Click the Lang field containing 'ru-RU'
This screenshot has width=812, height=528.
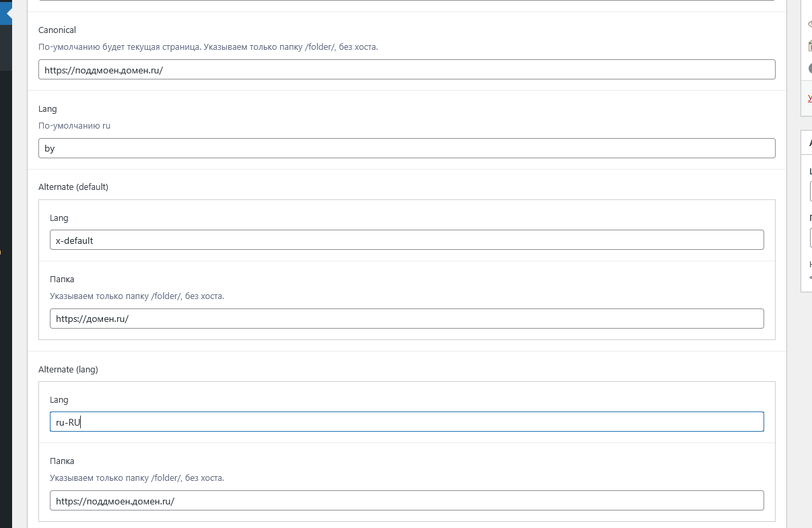click(407, 422)
